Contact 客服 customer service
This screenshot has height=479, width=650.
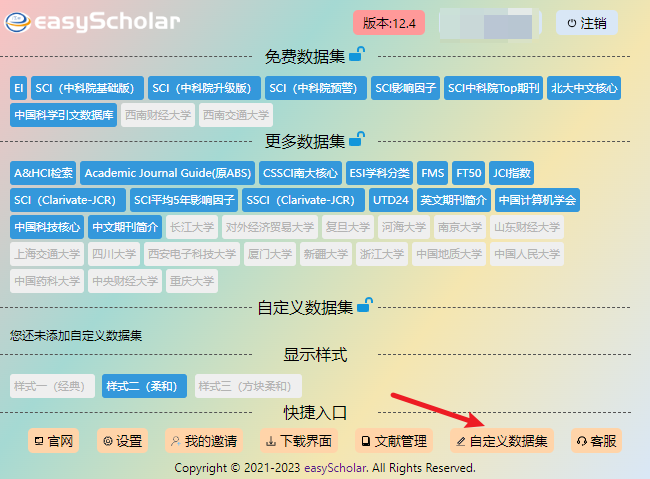(x=597, y=441)
